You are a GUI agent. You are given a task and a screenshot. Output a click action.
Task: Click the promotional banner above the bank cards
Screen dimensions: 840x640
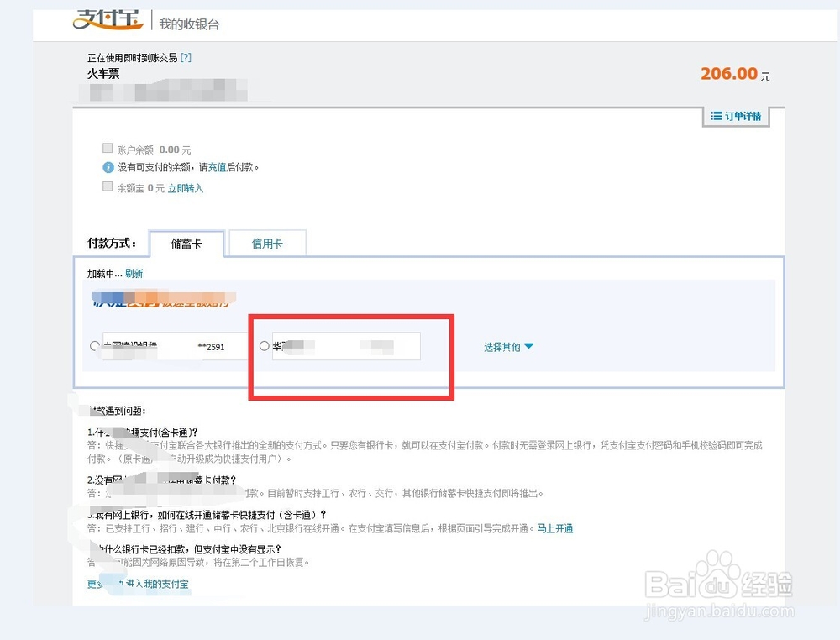[164, 299]
